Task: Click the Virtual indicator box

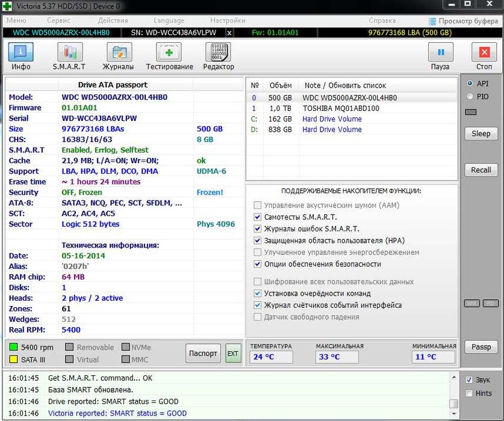Action: (69, 359)
